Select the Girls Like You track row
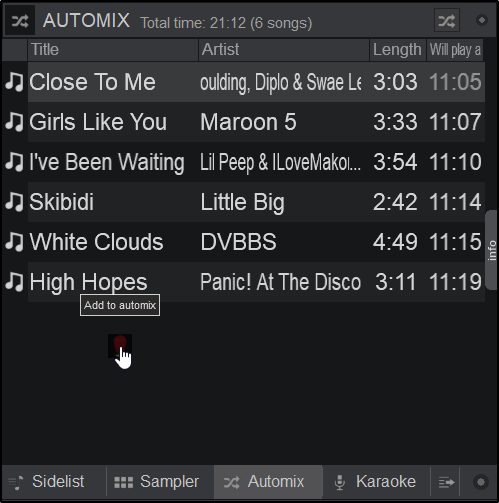The width and height of the screenshot is (499, 503). [256, 122]
